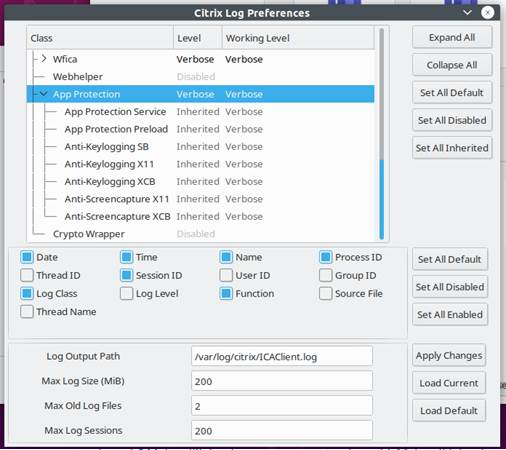Toggle the Log Class checkbox
This screenshot has width=506, height=450.
(x=27, y=293)
